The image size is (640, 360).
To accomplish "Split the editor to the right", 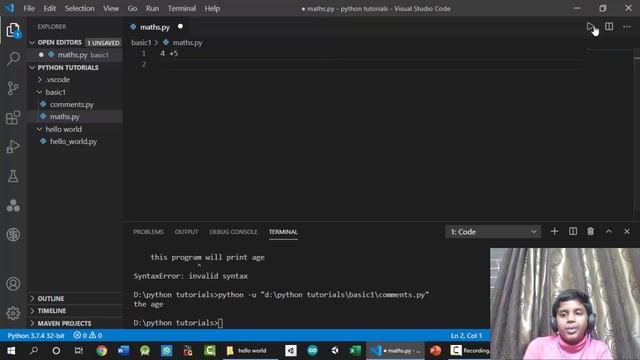I will click(609, 27).
